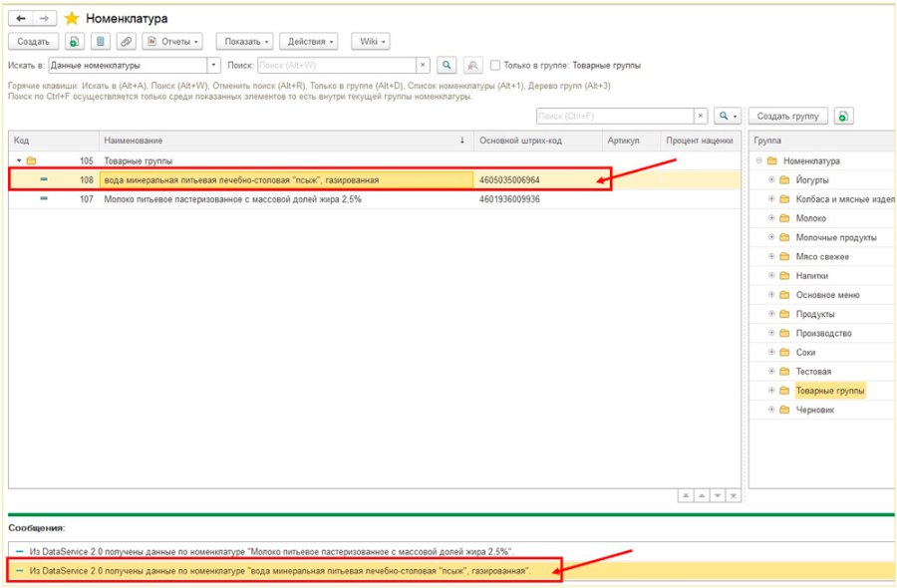Collapse the Номенклатура root in the group tree
This screenshot has height=588, width=897.
point(759,160)
